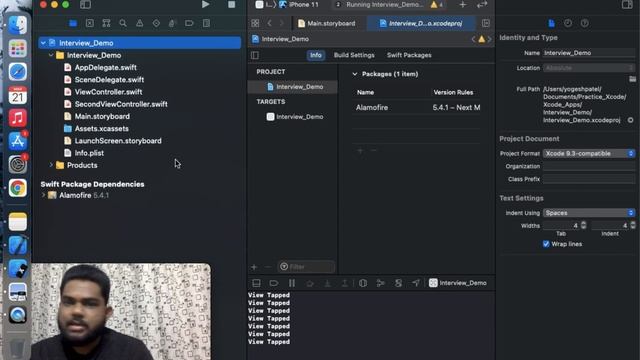Switch to Interview_Demo.xcodeproj tab

[421, 23]
